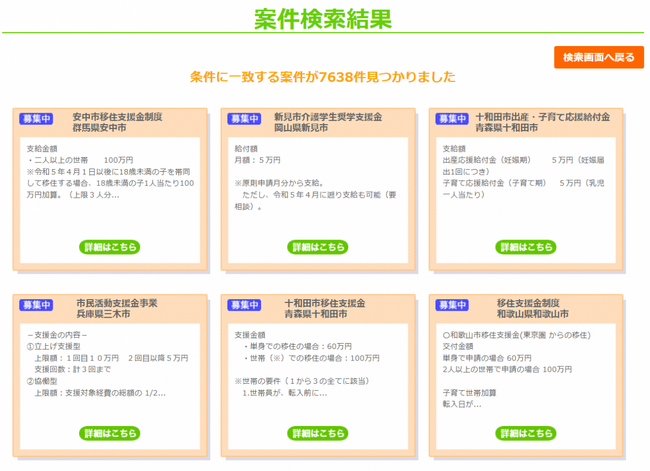Click 募集中 badge on 和歌山市 移住支援金制度 card
Viewport: 650px width, 471px height.
point(452,305)
